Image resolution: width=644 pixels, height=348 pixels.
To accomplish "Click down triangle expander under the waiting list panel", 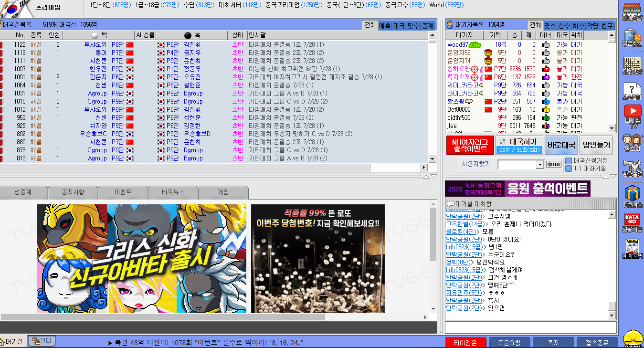I will click(x=613, y=177).
